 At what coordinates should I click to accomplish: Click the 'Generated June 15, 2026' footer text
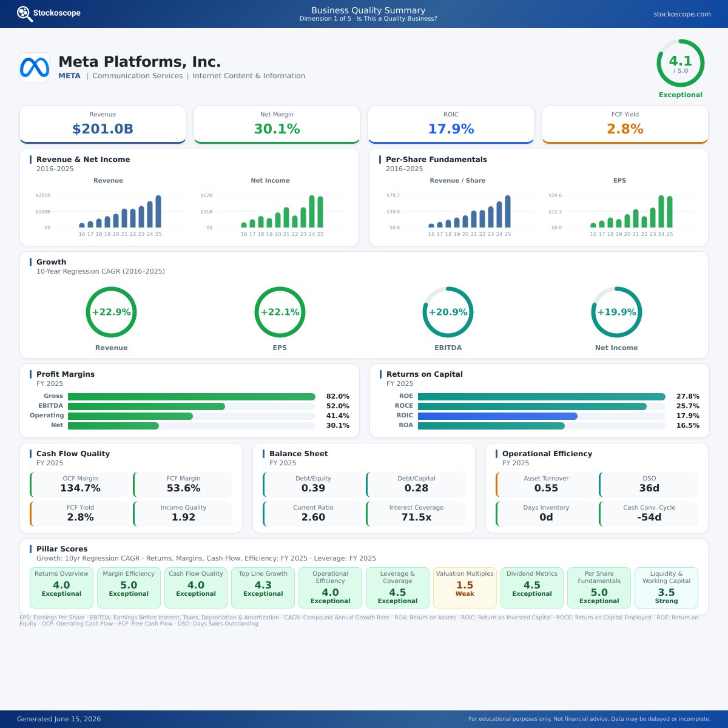point(59,719)
